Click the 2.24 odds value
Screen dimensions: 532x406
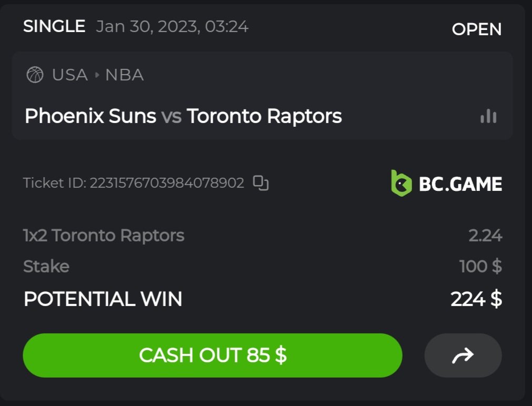(x=485, y=236)
